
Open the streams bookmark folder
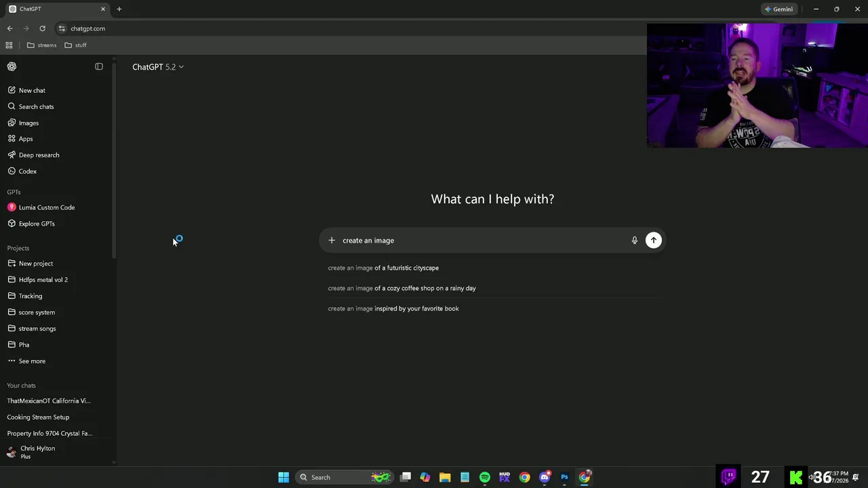click(x=42, y=45)
